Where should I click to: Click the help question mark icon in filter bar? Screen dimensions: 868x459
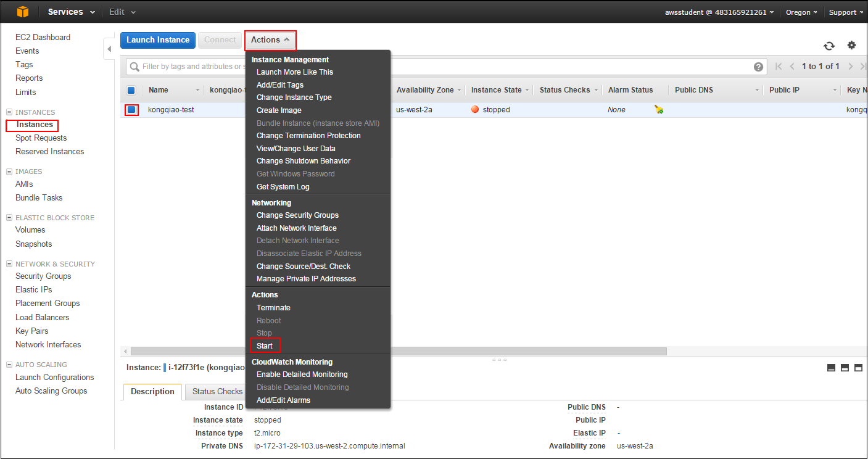point(758,67)
